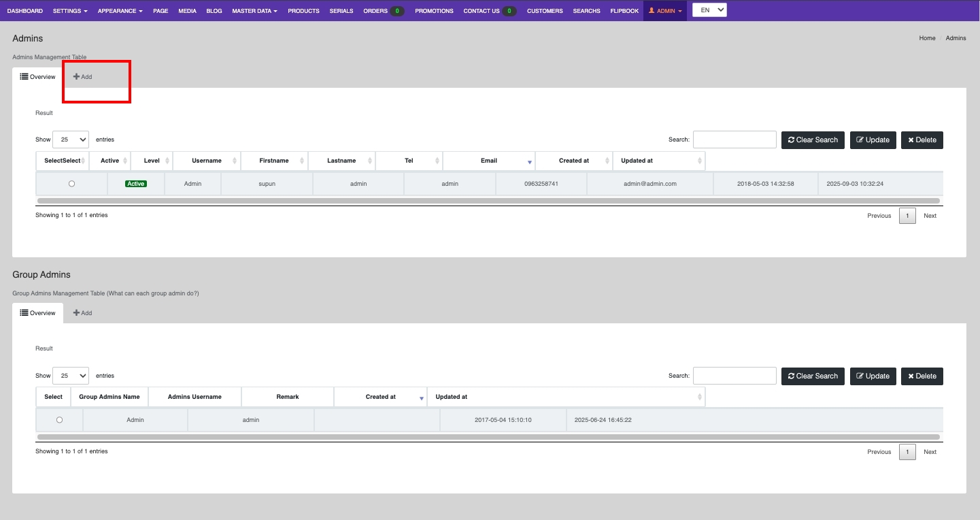
Task: Open Show entries dropdown in Admins table
Action: [x=71, y=140]
